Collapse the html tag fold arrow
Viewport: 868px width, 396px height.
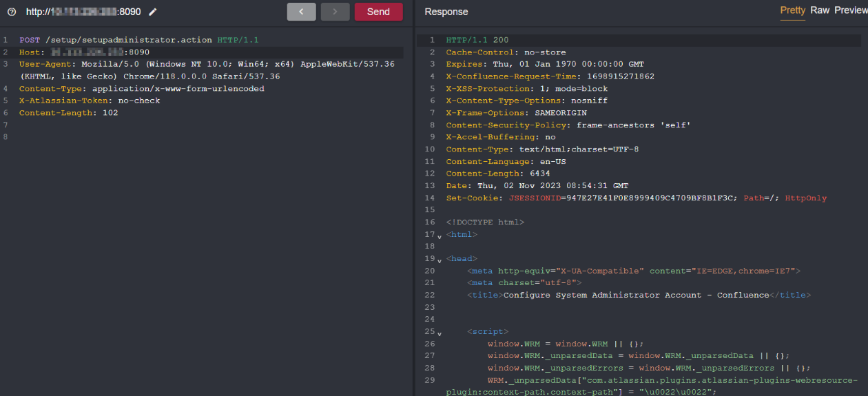(x=440, y=236)
